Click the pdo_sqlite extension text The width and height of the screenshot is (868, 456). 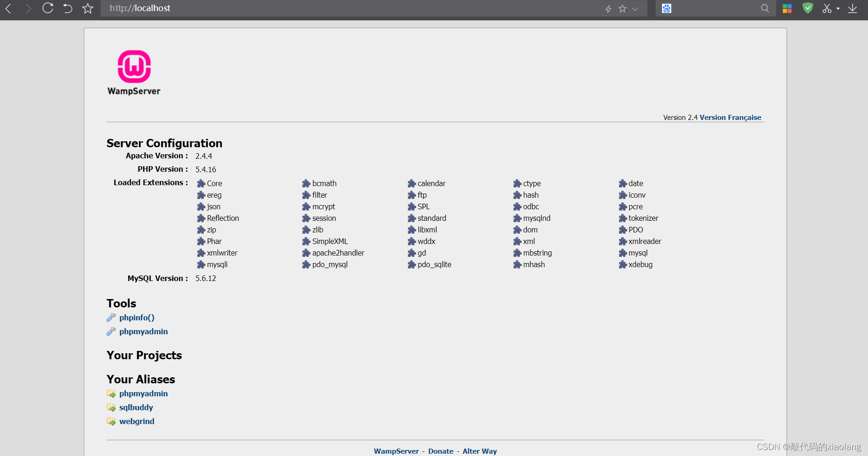(x=434, y=264)
